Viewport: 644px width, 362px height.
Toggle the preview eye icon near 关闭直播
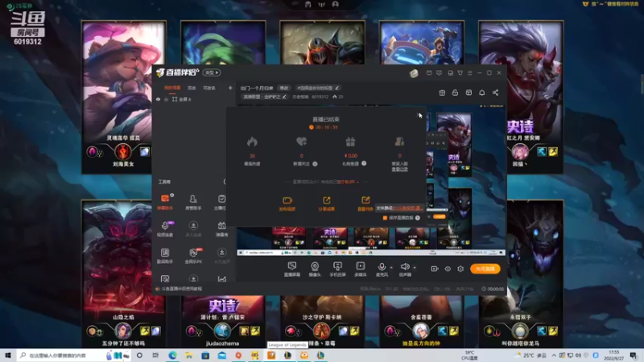point(448,269)
